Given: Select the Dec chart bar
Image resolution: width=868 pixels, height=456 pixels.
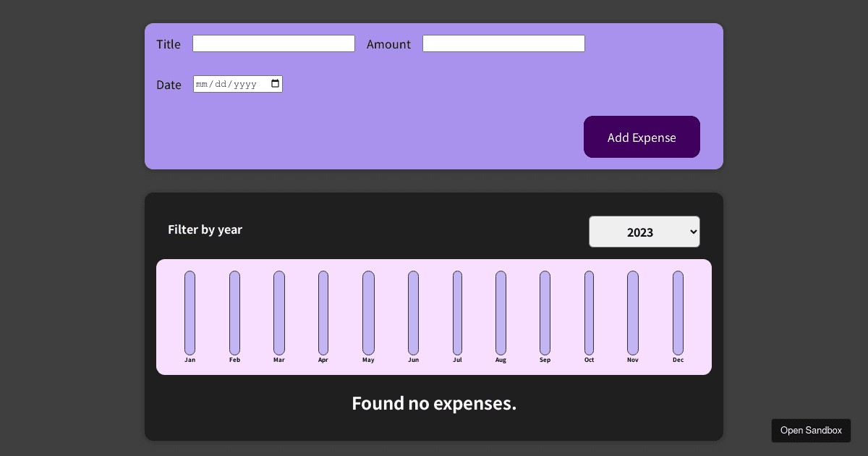Looking at the screenshot, I should pyautogui.click(x=678, y=313).
